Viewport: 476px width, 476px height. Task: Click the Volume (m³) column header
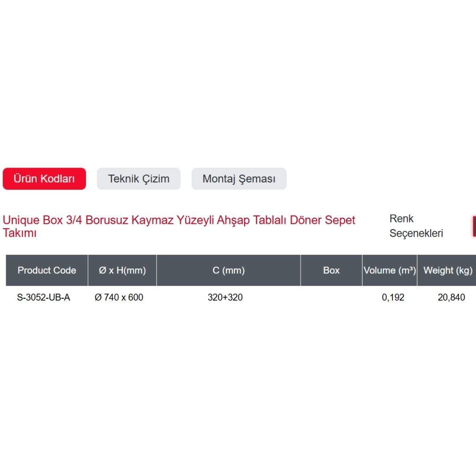point(390,270)
